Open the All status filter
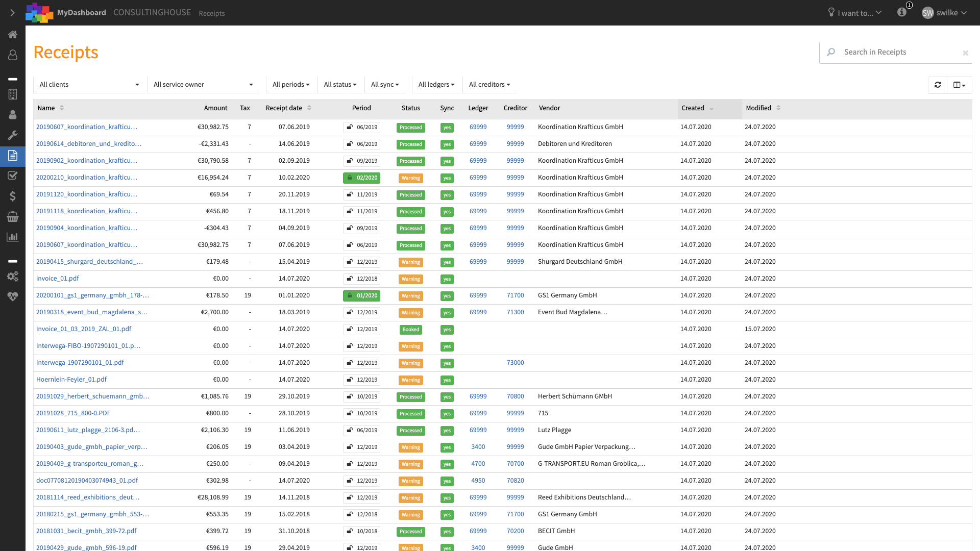Viewport: 980px width, 551px height. (340, 85)
